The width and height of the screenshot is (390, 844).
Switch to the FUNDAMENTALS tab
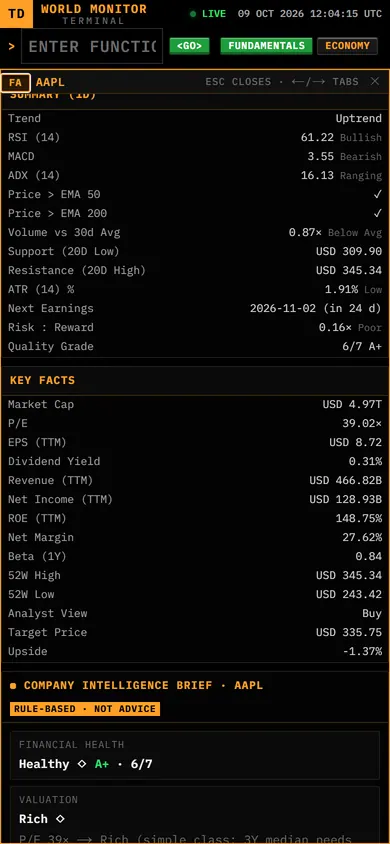tap(266, 46)
